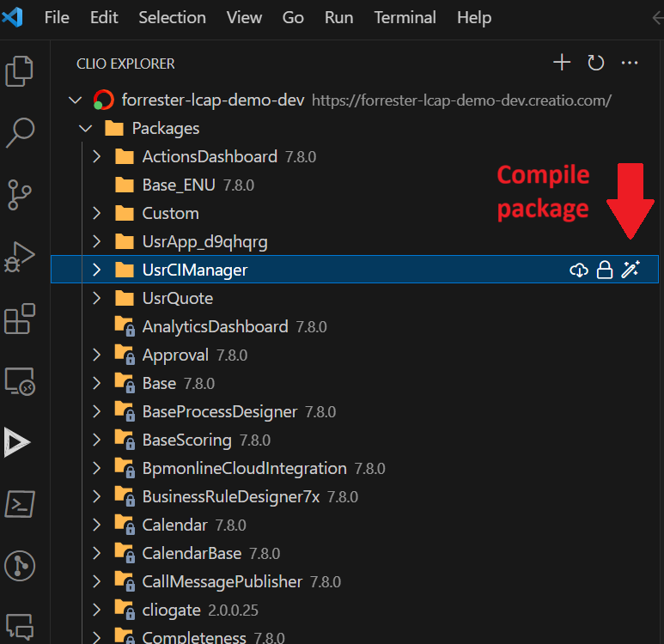Click forrester-lcap-demo-dev Creatio environment icon
This screenshot has height=644, width=664.
pyautogui.click(x=104, y=100)
